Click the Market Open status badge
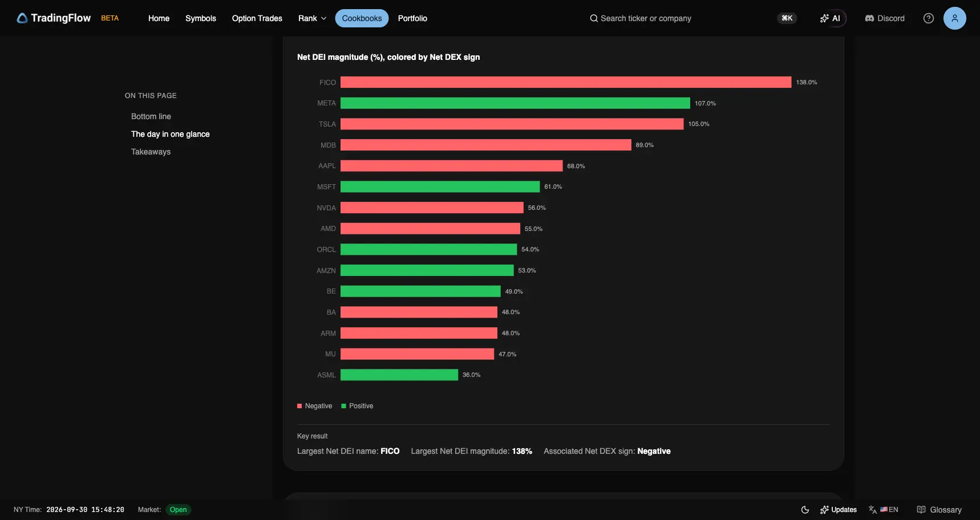 178,510
